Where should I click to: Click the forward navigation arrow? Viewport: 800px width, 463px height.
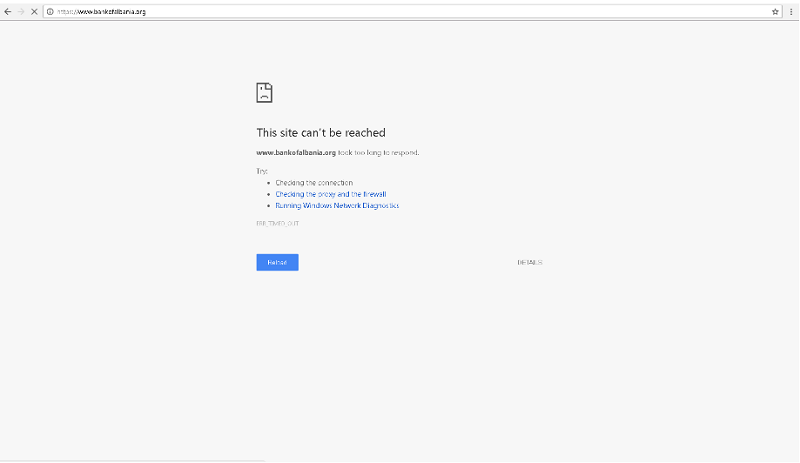coord(21,11)
